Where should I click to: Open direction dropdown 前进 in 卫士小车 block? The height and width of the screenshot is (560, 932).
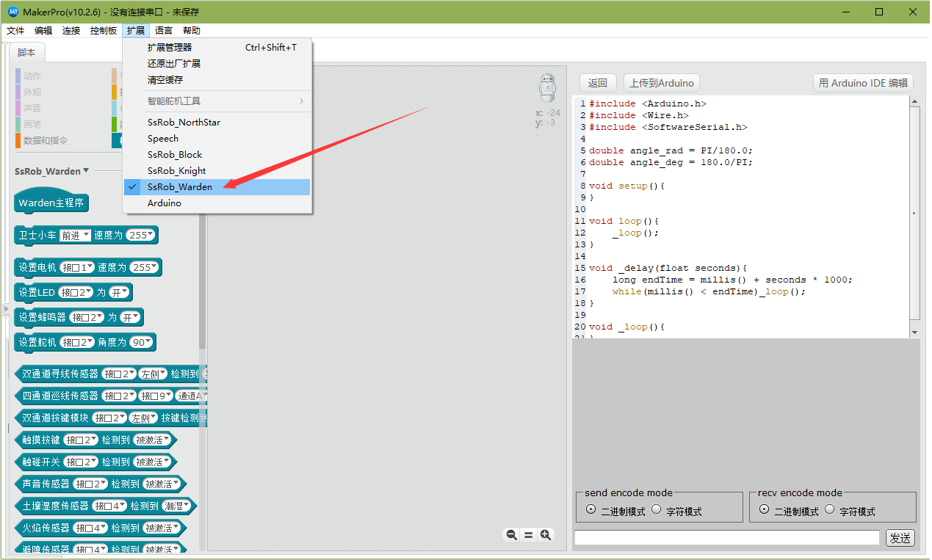pyautogui.click(x=75, y=235)
